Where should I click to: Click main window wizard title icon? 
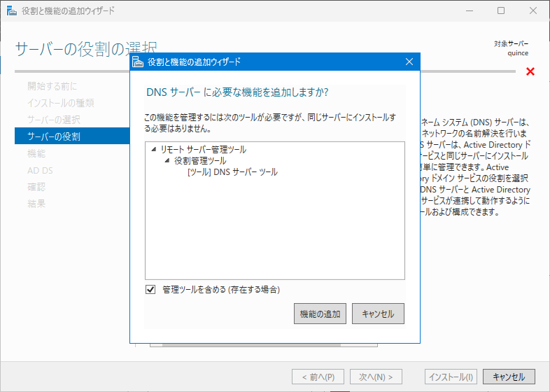12,11
